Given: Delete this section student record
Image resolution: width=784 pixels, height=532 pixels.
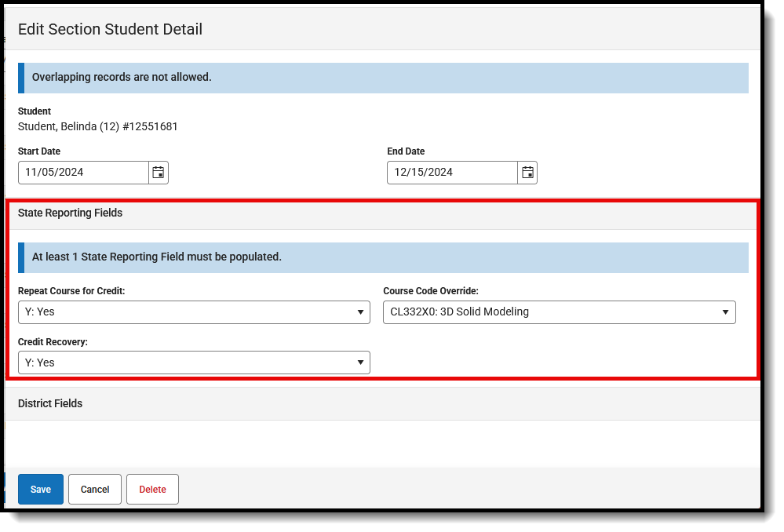Looking at the screenshot, I should [152, 488].
